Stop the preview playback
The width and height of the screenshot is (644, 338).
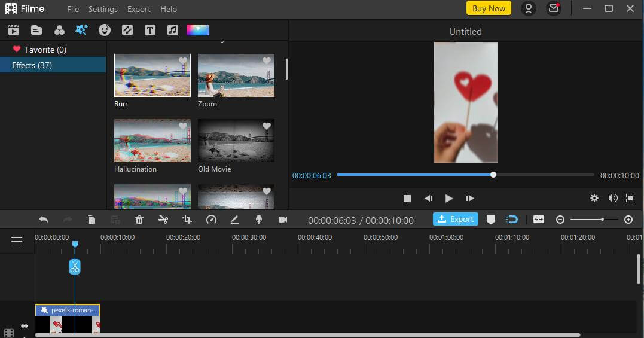407,199
